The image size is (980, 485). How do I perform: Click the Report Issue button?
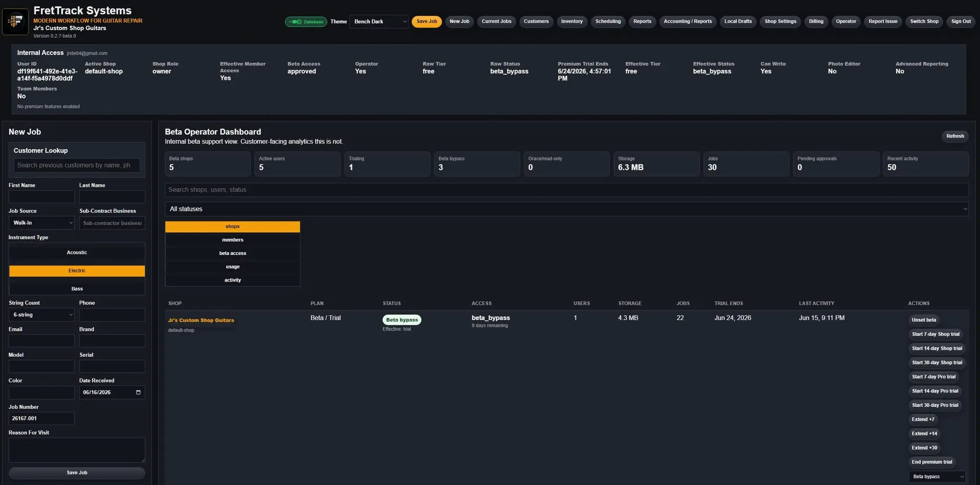pos(883,22)
